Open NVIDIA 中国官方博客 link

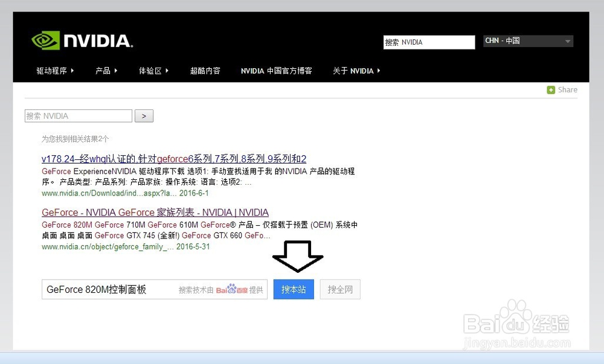click(x=277, y=71)
